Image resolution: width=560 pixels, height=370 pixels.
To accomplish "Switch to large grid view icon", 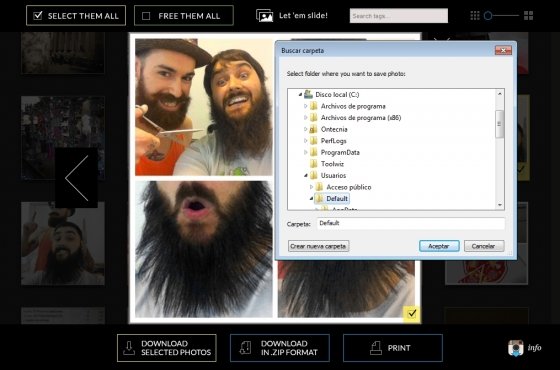I will (529, 15).
